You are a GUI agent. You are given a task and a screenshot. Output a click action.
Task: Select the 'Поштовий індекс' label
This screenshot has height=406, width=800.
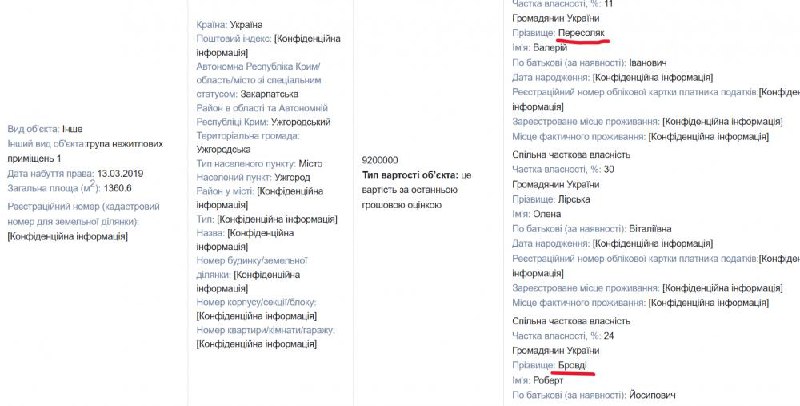coord(234,39)
